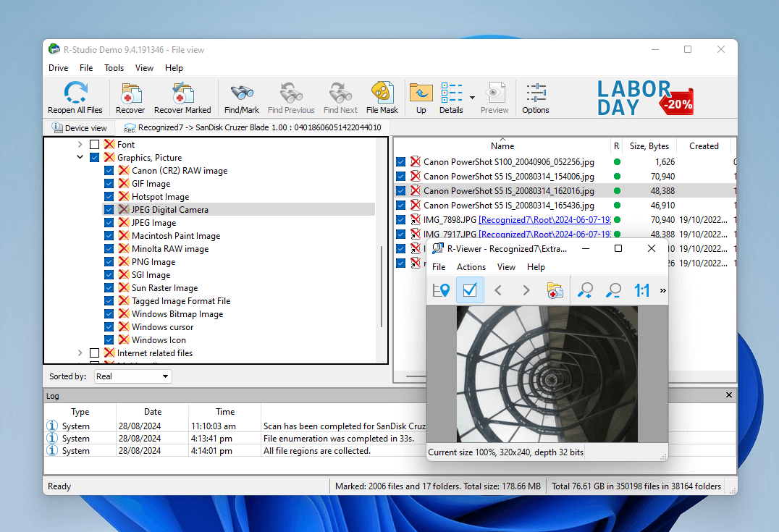Uncheck the JPEG Digital Camera file type
The image size is (779, 532).
click(x=109, y=209)
